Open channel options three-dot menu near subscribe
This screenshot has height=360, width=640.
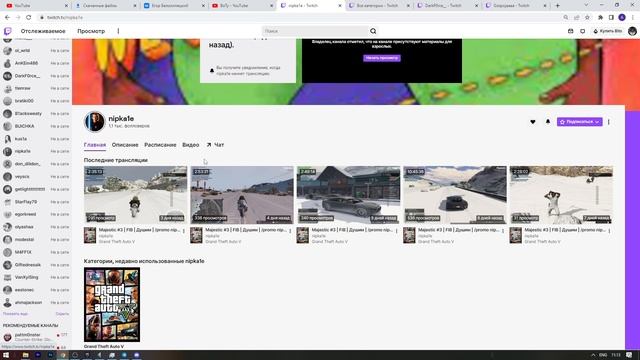[609, 122]
